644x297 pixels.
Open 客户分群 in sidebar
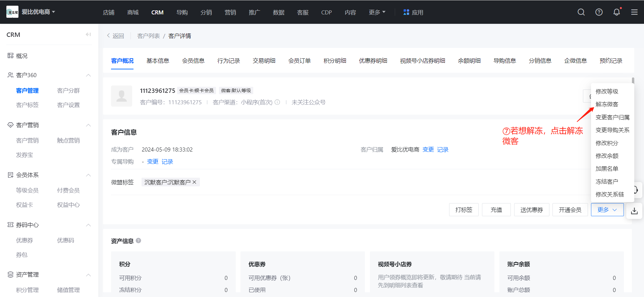68,91
